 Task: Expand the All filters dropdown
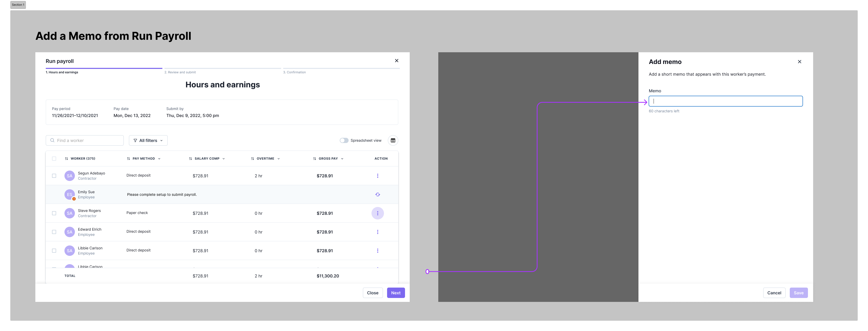148,141
